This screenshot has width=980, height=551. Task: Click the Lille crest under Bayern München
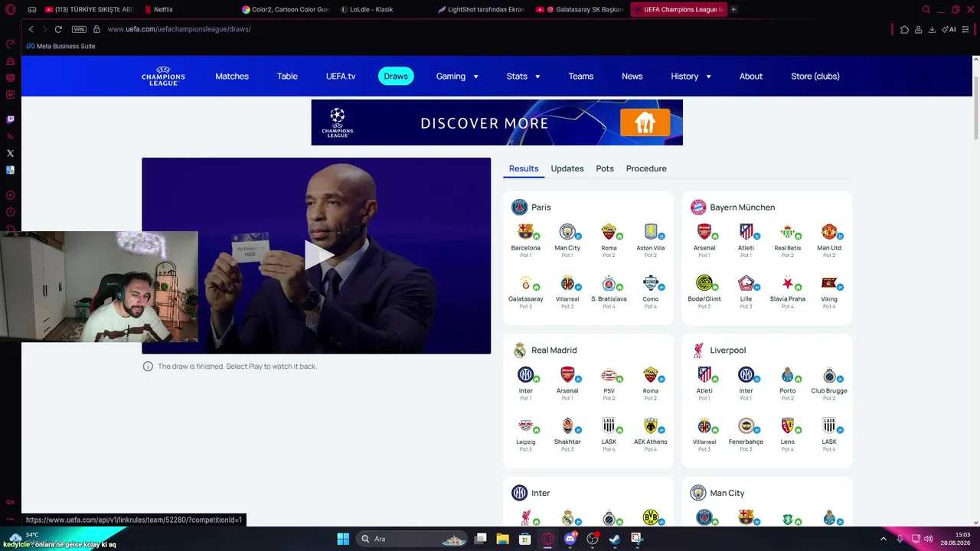[746, 283]
